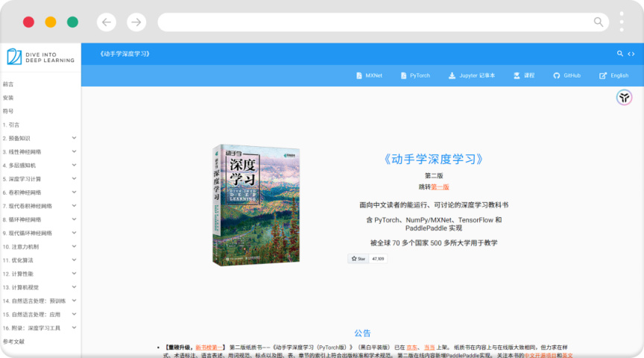
Task: Click the 《动手学深度学习》 header title
Action: coord(125,54)
